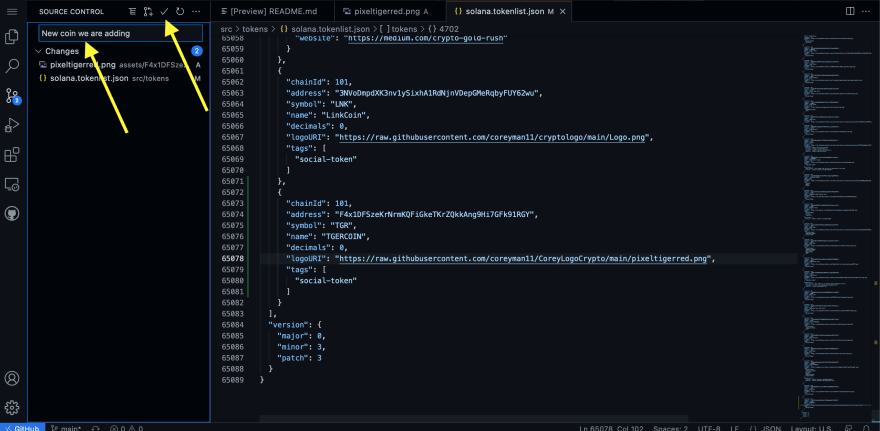The width and height of the screenshot is (880, 431).
Task: Click the "TGR" symbol value
Action: [339, 225]
